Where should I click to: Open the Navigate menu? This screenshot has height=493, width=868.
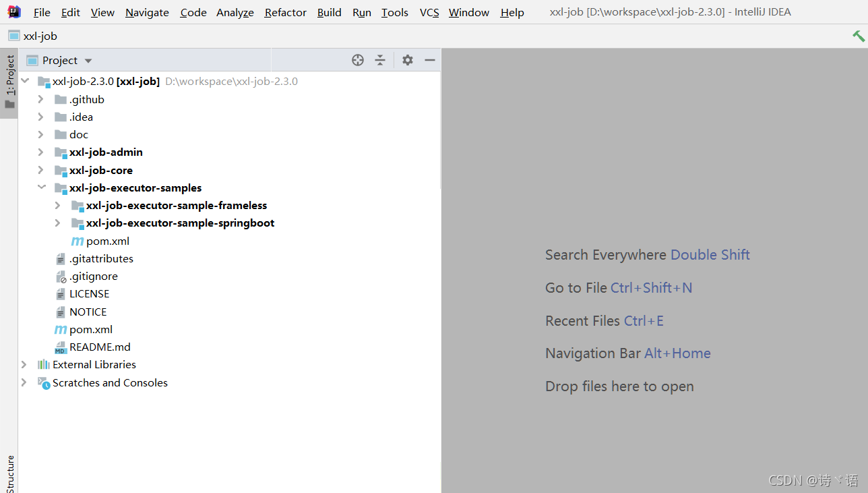point(147,12)
